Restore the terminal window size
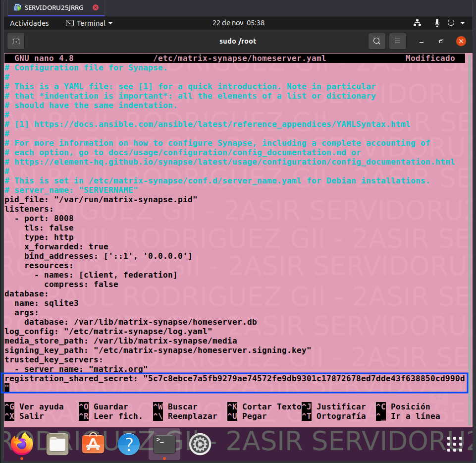Screen dimensions: 476x463 pos(441,41)
